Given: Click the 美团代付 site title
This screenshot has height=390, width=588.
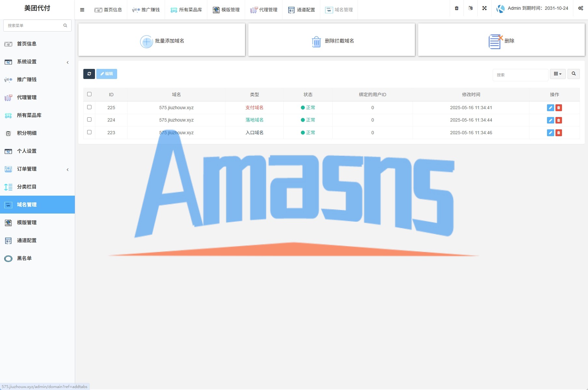Looking at the screenshot, I should pyautogui.click(x=37, y=8).
